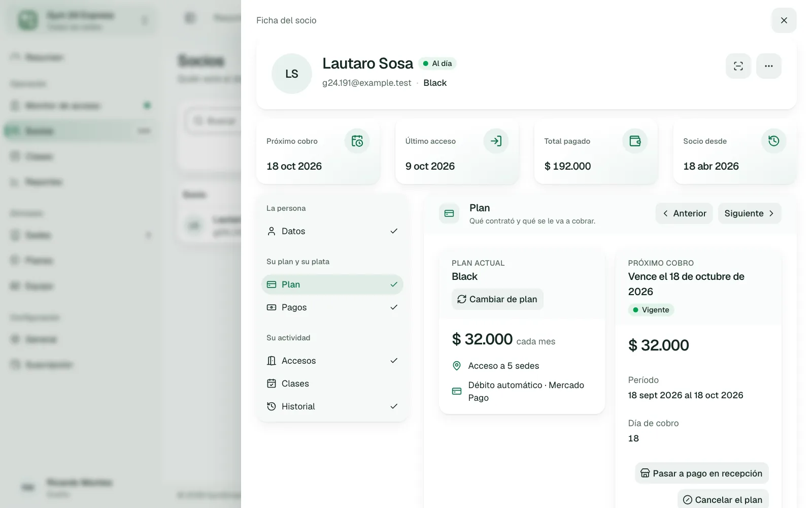The height and width of the screenshot is (508, 812).
Task: Click the Lautaro Sosa name heading
Action: (x=367, y=63)
